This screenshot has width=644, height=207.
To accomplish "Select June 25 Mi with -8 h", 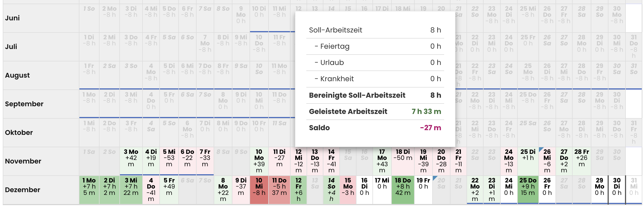I will coord(528,18).
